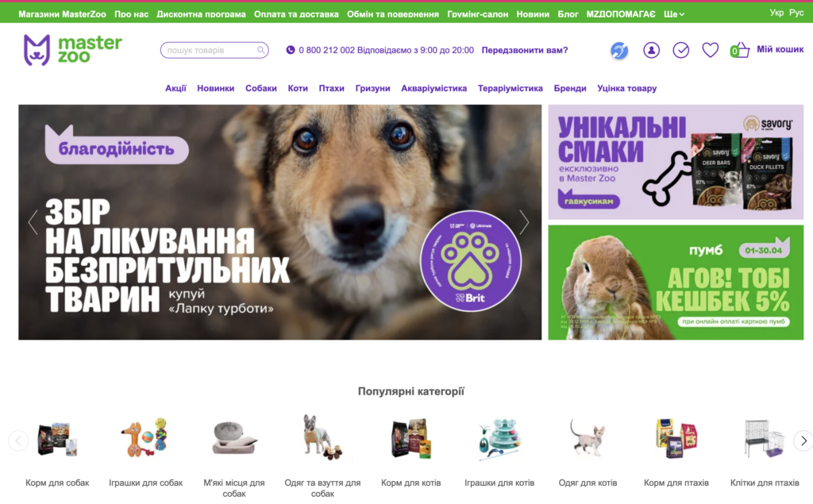Click into the пошук товарів search field
This screenshot has height=504, width=813.
[x=210, y=50]
